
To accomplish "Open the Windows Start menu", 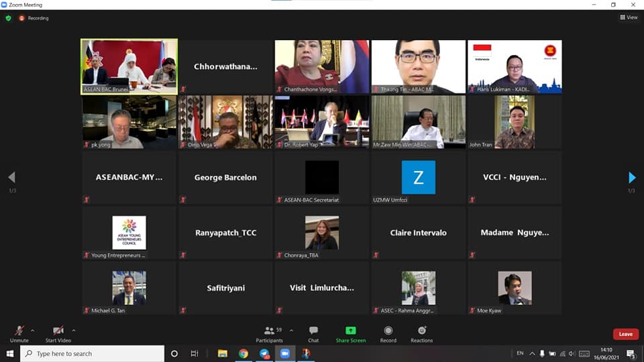I will [10, 353].
